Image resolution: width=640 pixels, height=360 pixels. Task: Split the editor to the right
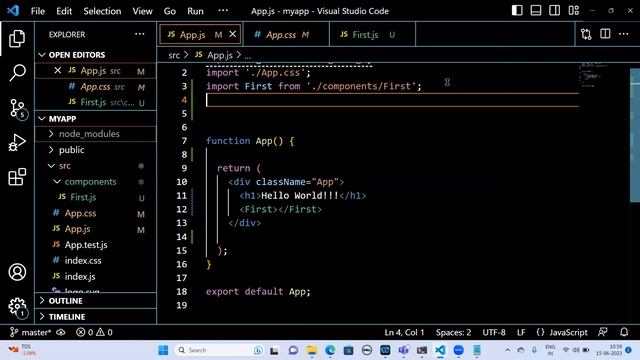pyautogui.click(x=605, y=34)
